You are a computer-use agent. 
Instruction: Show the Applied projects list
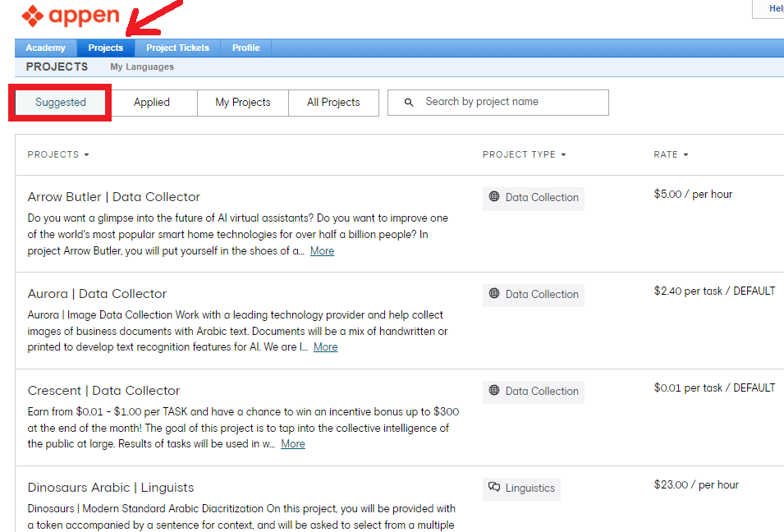coord(152,103)
